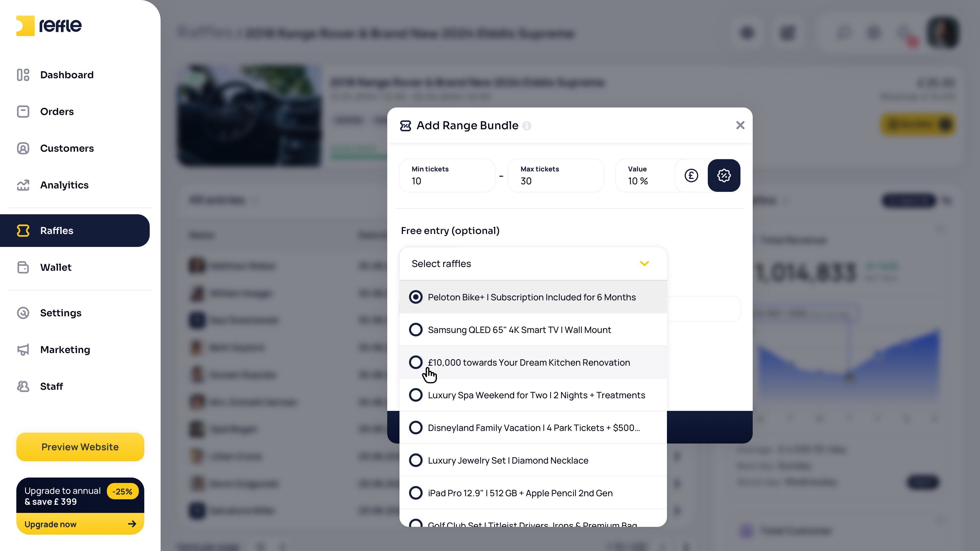Select Luxury Jewelry Set raffle
980x551 pixels.
[x=533, y=461]
